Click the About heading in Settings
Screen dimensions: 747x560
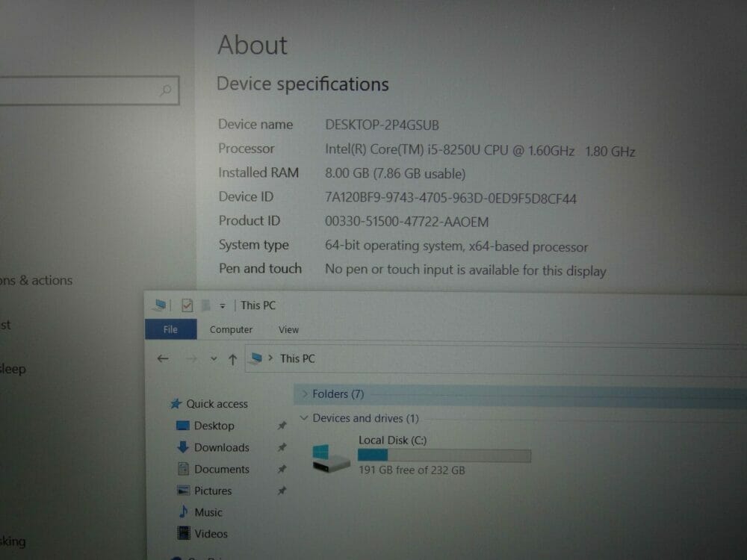(x=252, y=46)
